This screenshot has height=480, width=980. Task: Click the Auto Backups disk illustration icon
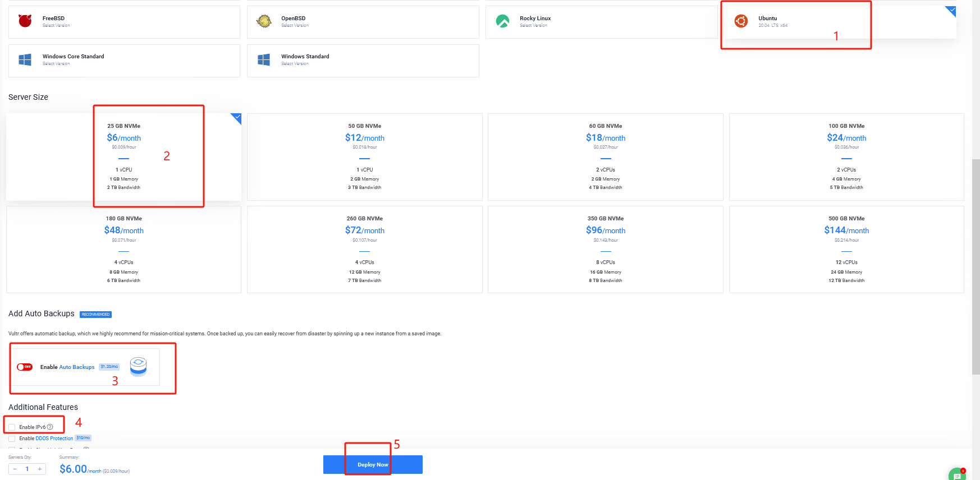point(138,367)
